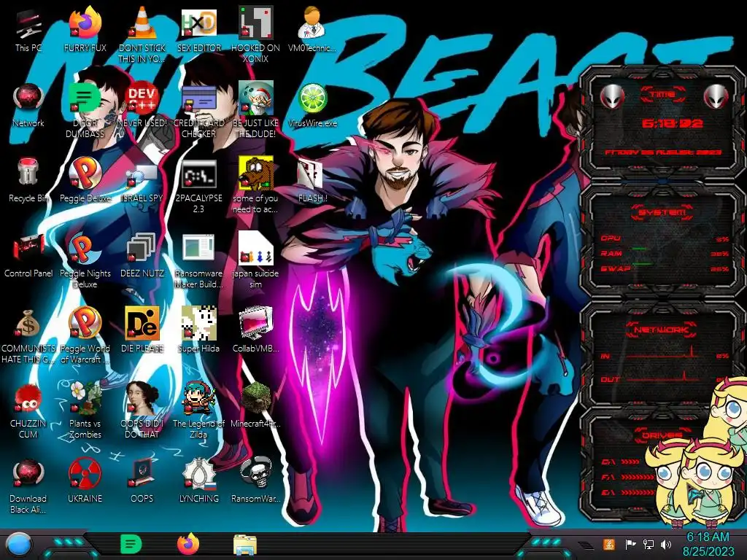Click the SYSTEM gadget header

pos(662,212)
